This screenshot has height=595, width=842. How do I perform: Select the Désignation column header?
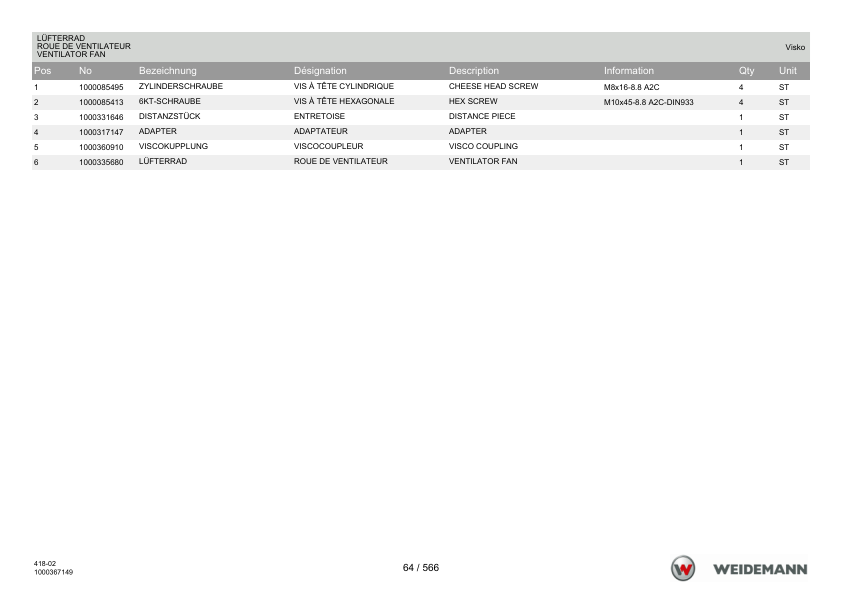pyautogui.click(x=320, y=71)
